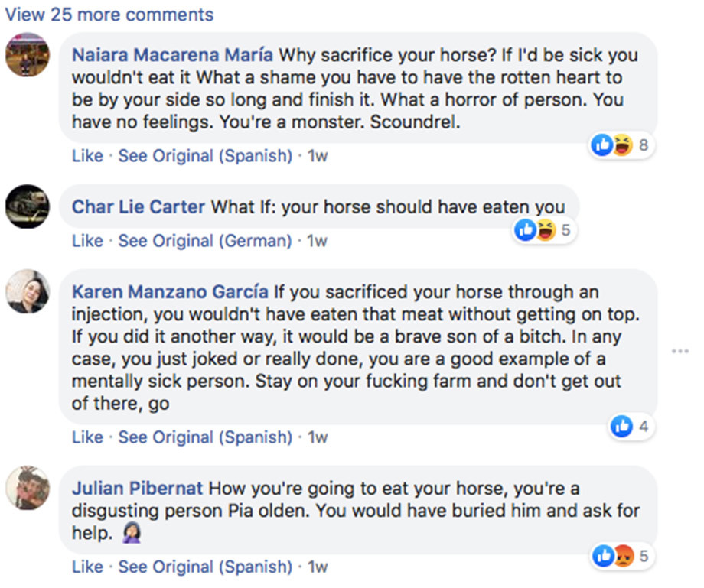The width and height of the screenshot is (704, 588).
Task: View angry reaction icons on Julian's comment
Action: (x=622, y=556)
